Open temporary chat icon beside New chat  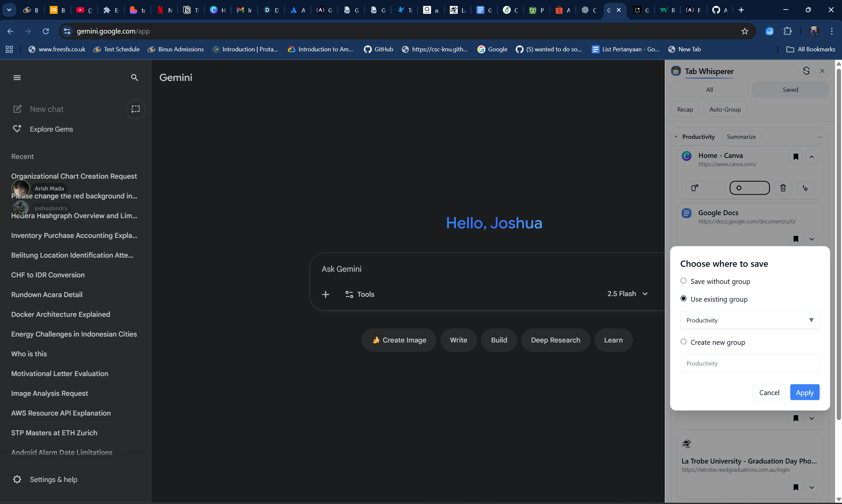click(135, 109)
